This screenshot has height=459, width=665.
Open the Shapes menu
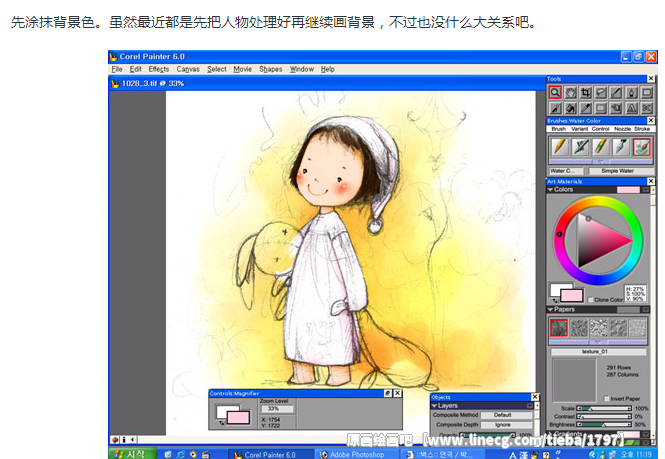point(271,69)
